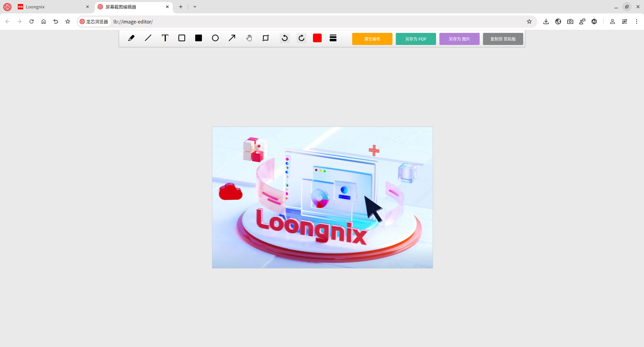Screen dimensions: 644x347
Task: Select the straight line tool
Action: pyautogui.click(x=148, y=38)
